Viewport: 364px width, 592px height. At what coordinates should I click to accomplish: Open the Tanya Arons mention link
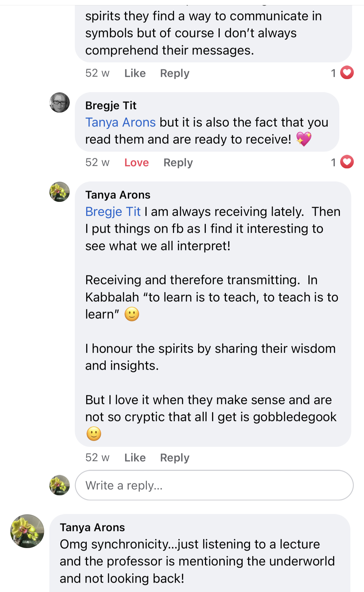pos(120,122)
